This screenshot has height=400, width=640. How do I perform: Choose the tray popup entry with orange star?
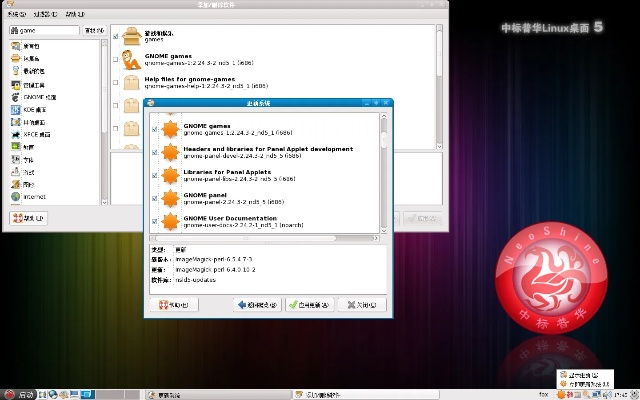pyautogui.click(x=584, y=384)
